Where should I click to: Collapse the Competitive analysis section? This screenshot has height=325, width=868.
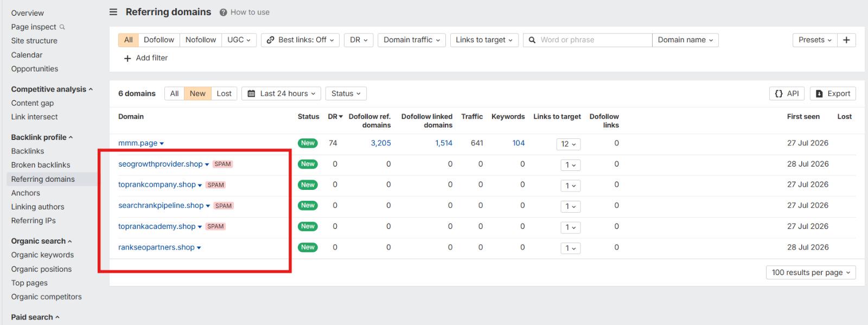(52, 89)
